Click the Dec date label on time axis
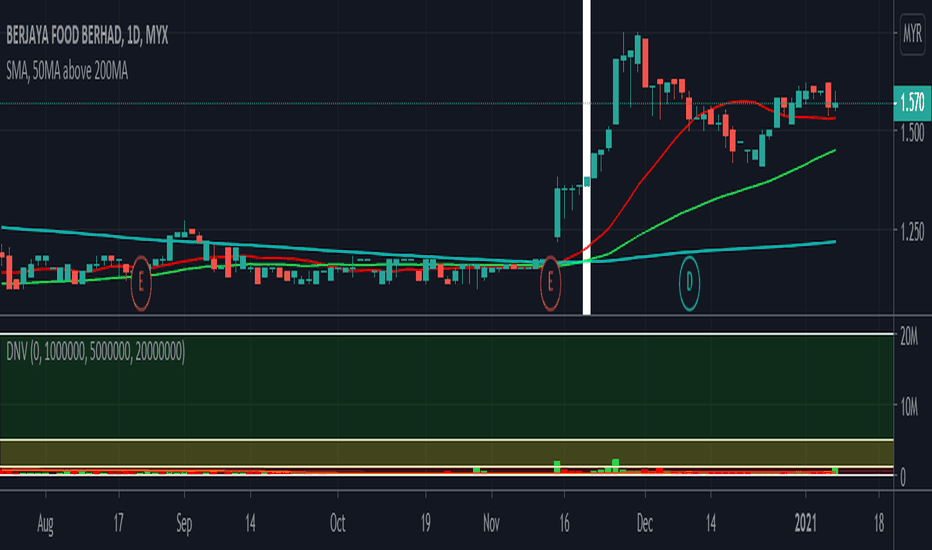 click(645, 524)
